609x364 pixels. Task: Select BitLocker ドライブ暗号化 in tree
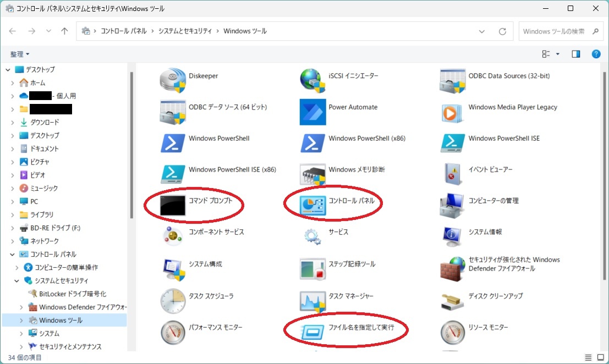[72, 294]
